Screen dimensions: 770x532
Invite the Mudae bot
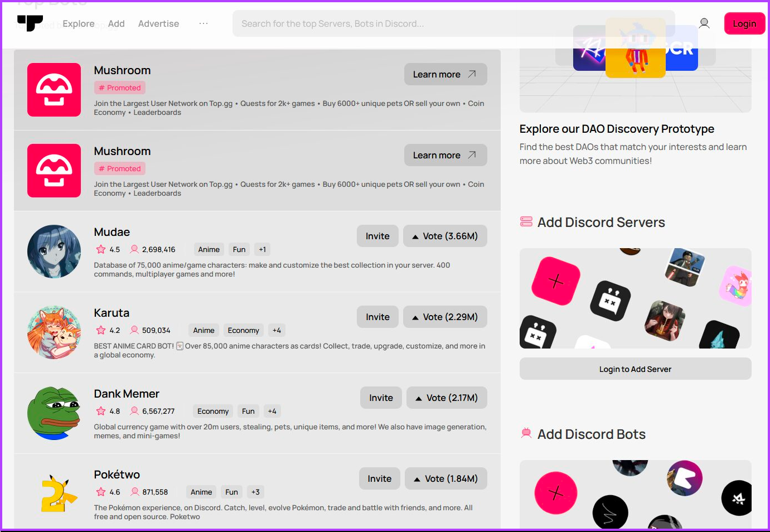click(x=377, y=236)
